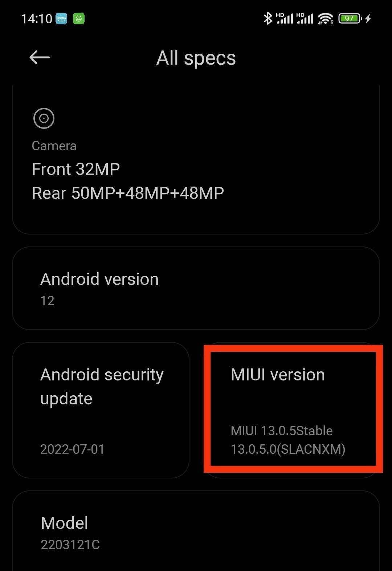Tap the photos notification icon
Viewport: 392px width, 571px height.
(61, 19)
